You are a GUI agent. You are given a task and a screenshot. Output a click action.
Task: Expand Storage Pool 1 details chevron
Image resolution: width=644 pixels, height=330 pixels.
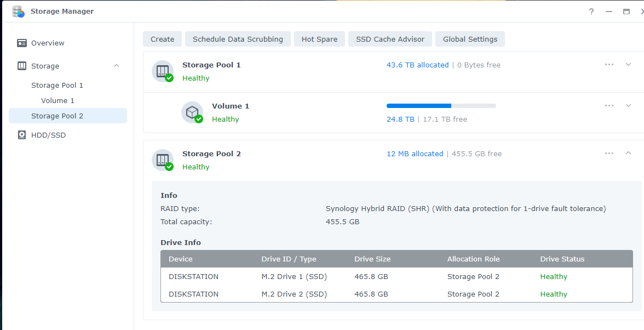pyautogui.click(x=629, y=65)
